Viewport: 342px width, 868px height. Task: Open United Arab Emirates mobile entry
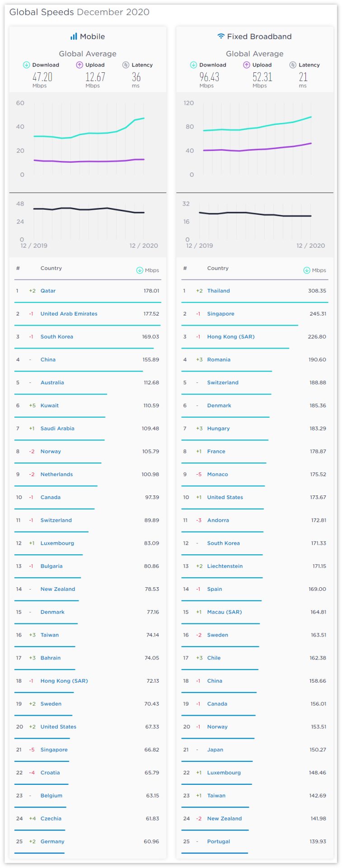(x=69, y=314)
